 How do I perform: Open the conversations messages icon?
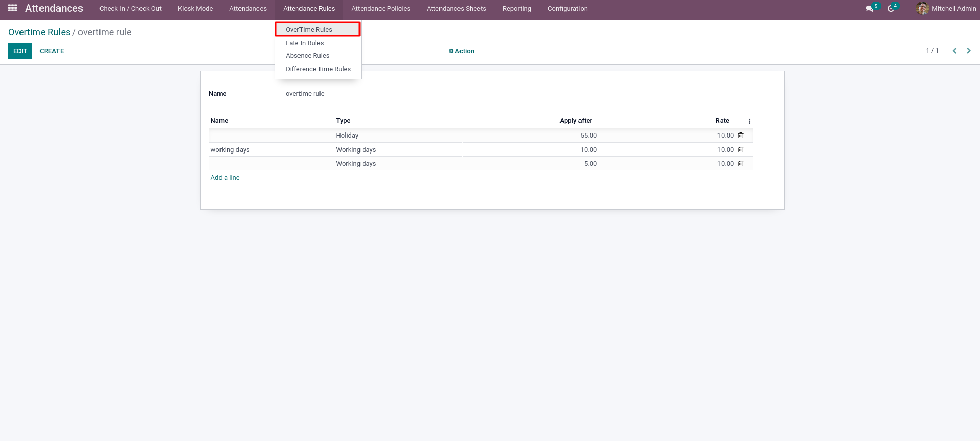pos(869,9)
